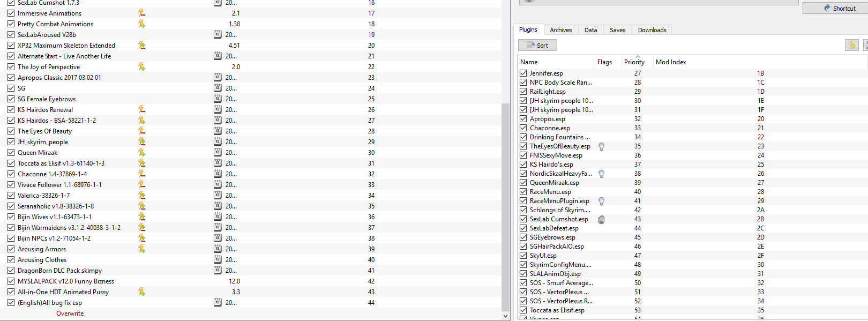This screenshot has height=321, width=868.
Task: Uncheck the Alternate Start - Live Another Life mod
Action: point(11,56)
